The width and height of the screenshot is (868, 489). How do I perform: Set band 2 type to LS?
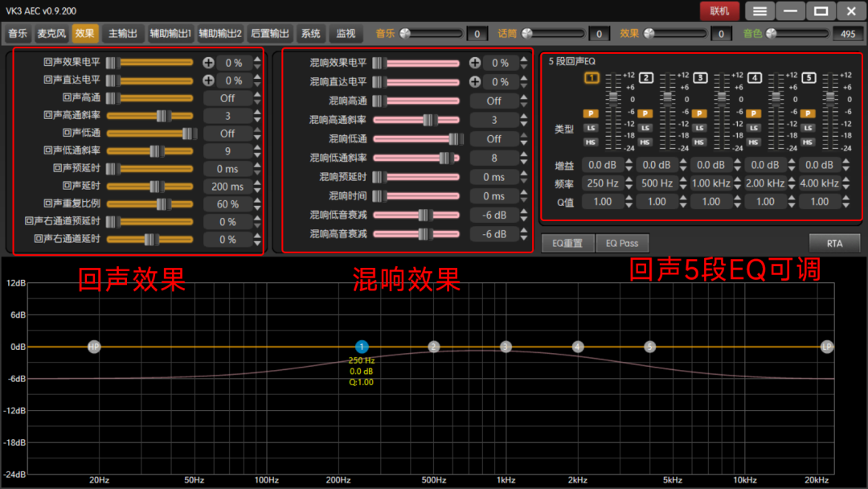[645, 128]
